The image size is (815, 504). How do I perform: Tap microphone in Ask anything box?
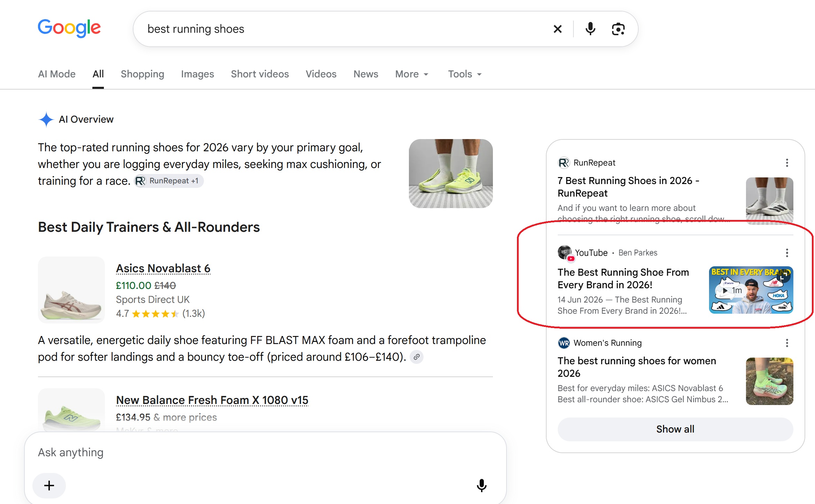point(481,486)
